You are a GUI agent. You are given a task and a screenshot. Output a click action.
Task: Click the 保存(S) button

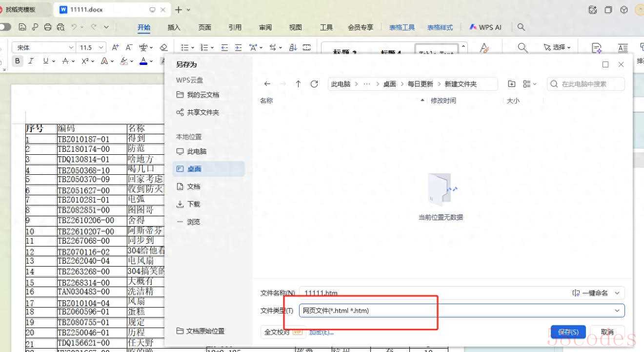(568, 332)
